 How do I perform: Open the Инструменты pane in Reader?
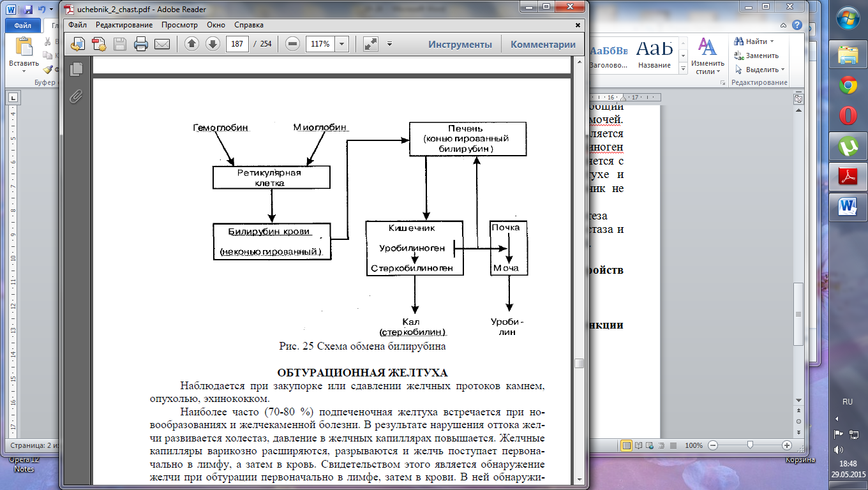pyautogui.click(x=460, y=44)
